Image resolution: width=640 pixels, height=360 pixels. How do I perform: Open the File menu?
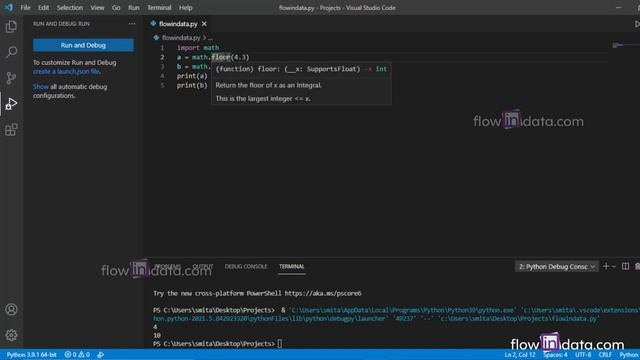tap(25, 8)
